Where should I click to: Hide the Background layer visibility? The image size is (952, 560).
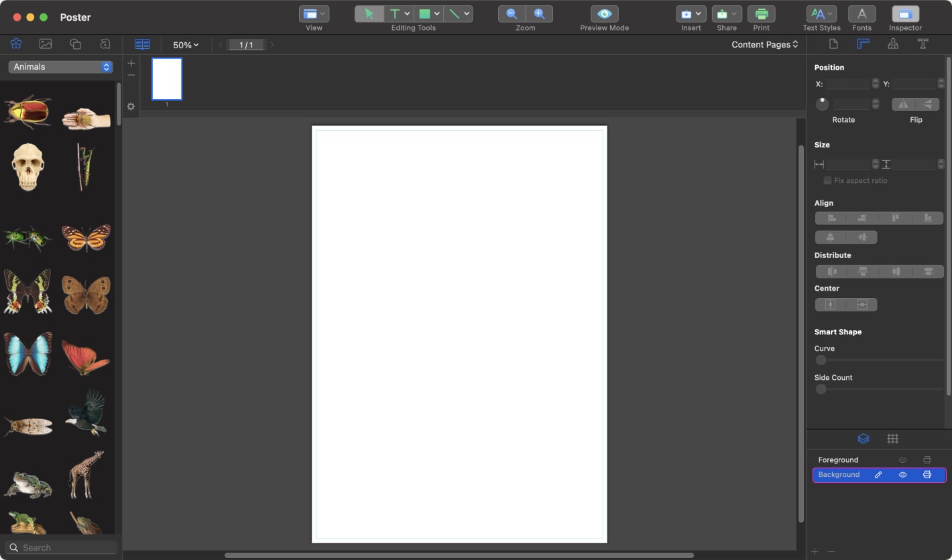pyautogui.click(x=902, y=474)
